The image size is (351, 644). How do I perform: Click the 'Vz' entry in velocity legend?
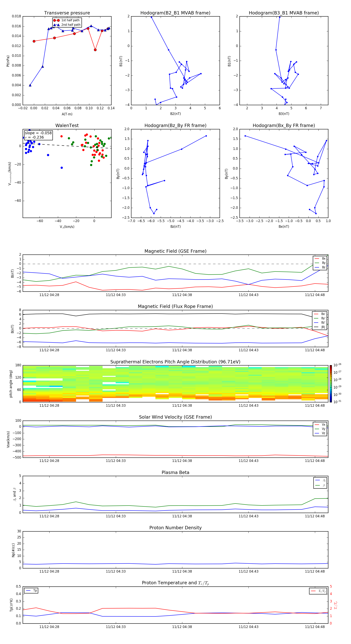(320, 433)
